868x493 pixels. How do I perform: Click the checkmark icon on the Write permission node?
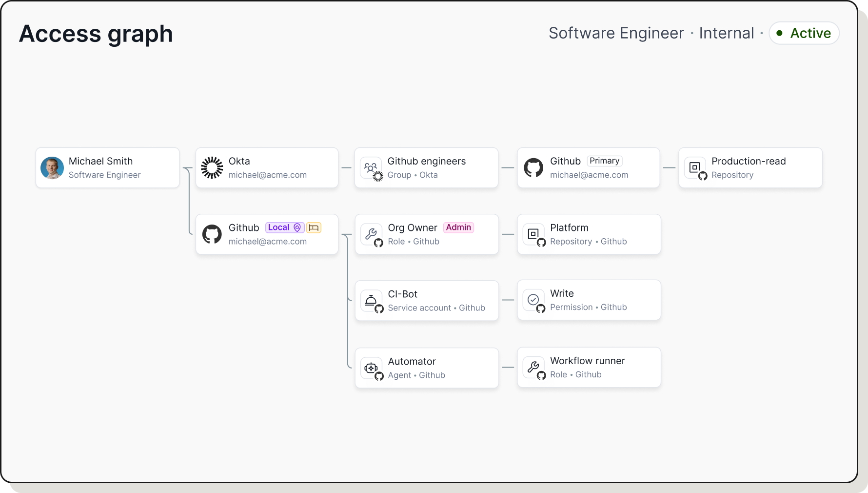533,300
